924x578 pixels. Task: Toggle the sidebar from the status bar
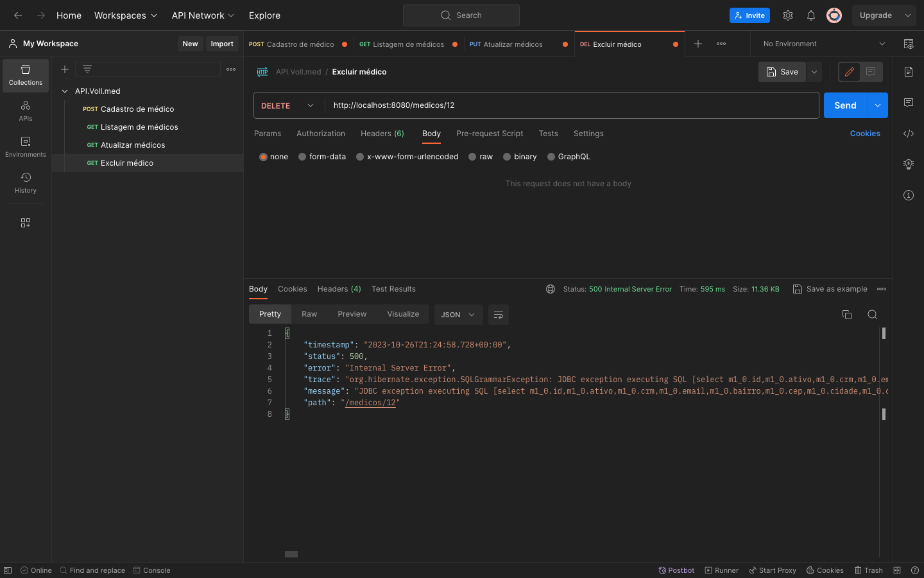coord(8,570)
